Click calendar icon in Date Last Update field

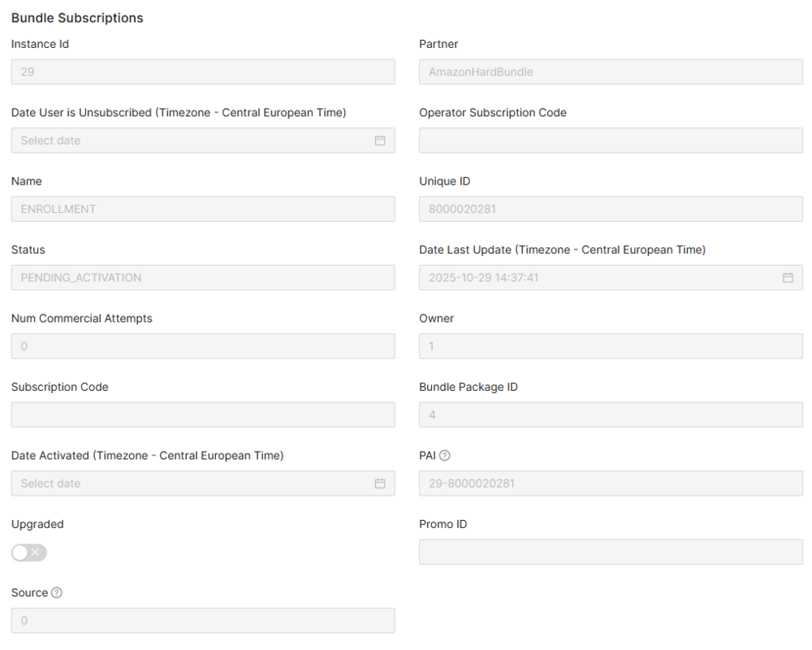click(x=788, y=278)
